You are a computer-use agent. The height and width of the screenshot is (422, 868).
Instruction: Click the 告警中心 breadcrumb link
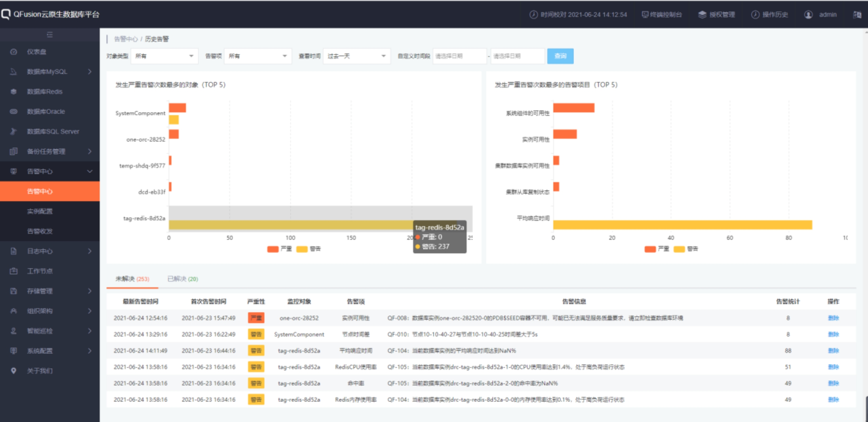pos(126,39)
